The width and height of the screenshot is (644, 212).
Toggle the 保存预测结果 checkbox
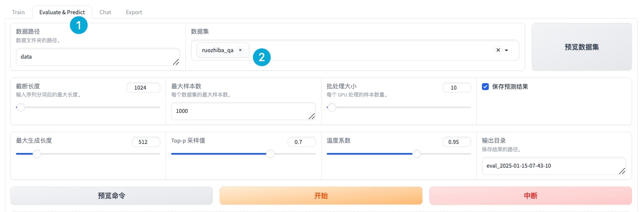point(485,87)
